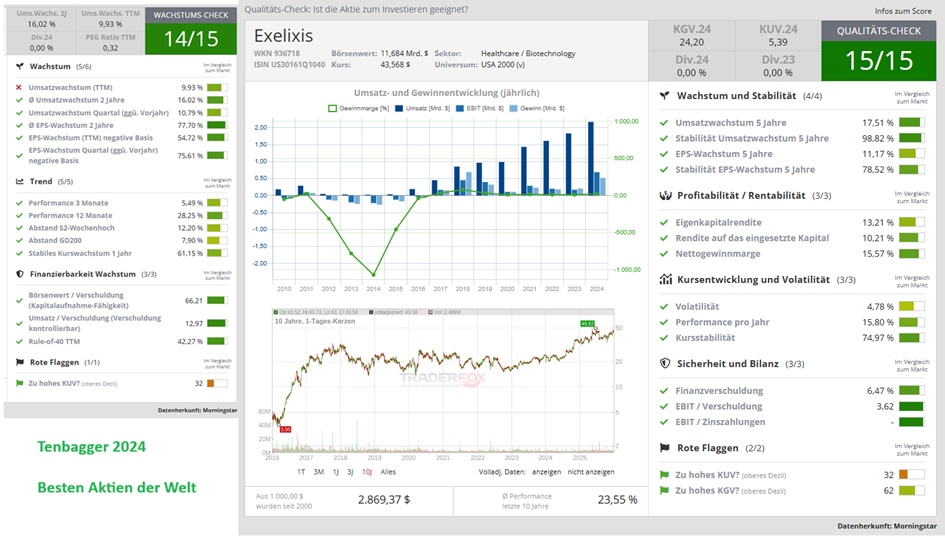This screenshot has height=536, width=945.
Task: Click the Profitabilität / Rentabilität hands icon
Action: point(666,195)
